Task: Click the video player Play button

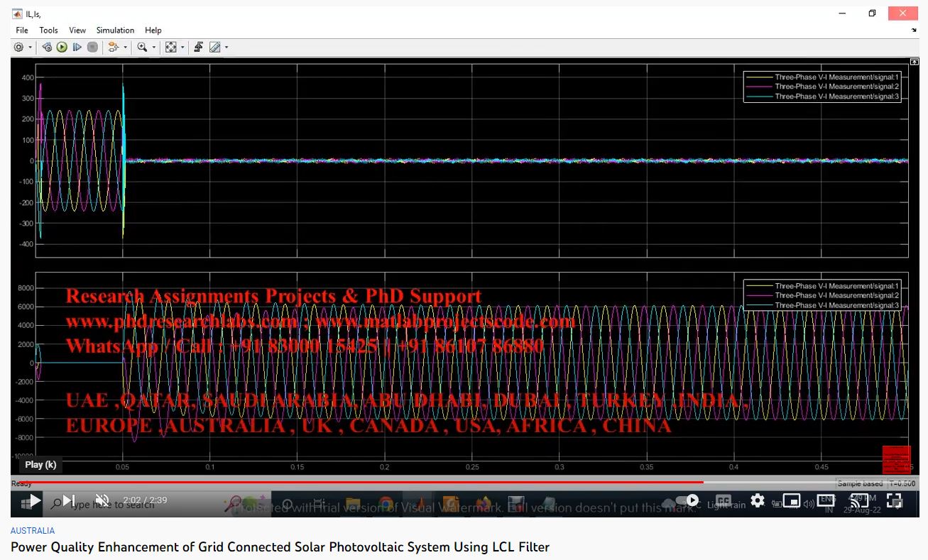Action: [x=33, y=500]
